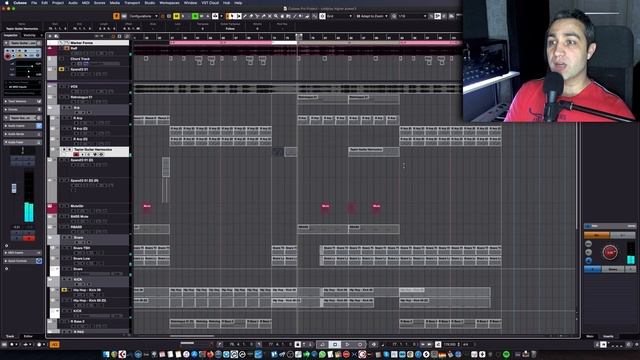
Task: Select the Zoom magnifier tool in toolbar
Action: click(276, 16)
